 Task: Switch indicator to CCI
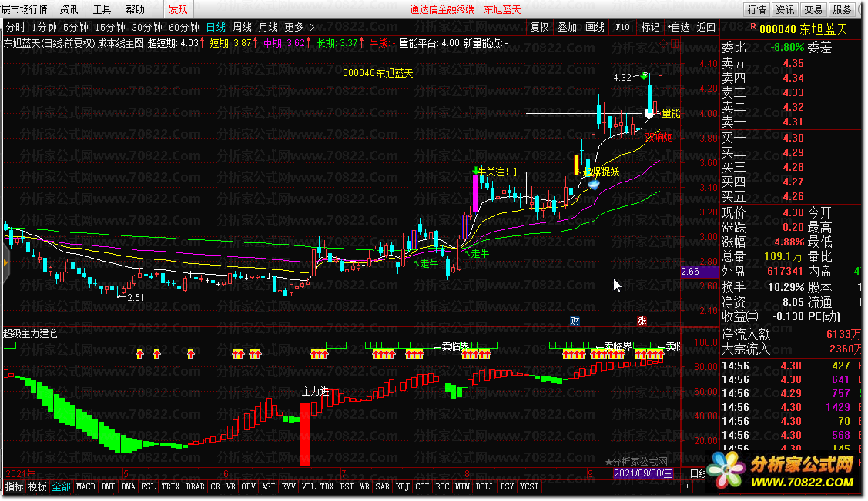point(422,486)
